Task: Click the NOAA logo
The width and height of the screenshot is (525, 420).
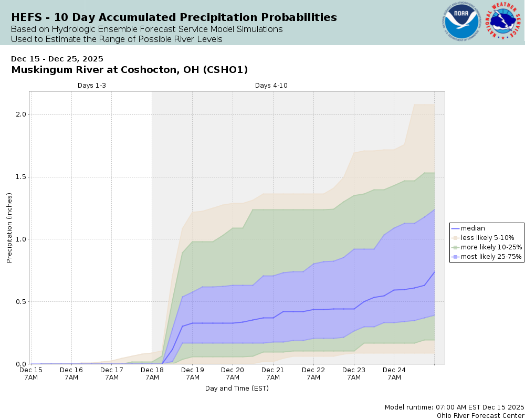Action: pos(461,22)
